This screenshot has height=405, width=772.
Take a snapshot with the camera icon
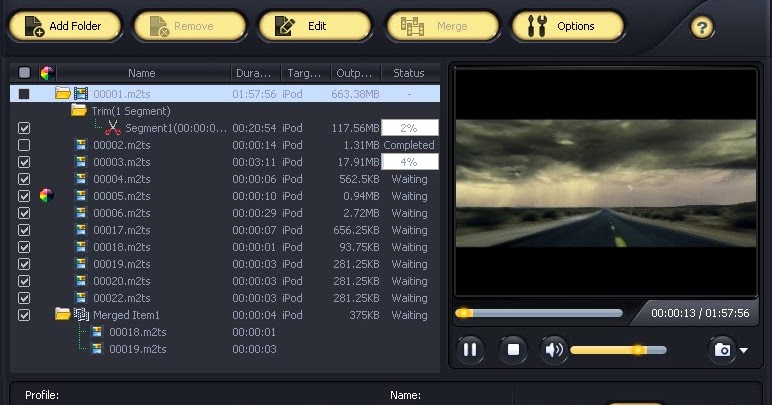coord(722,350)
